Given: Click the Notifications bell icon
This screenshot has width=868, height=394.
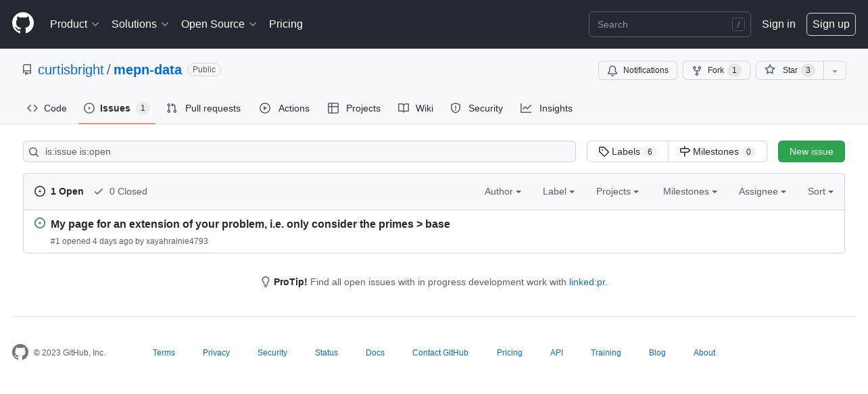Looking at the screenshot, I should click(612, 70).
